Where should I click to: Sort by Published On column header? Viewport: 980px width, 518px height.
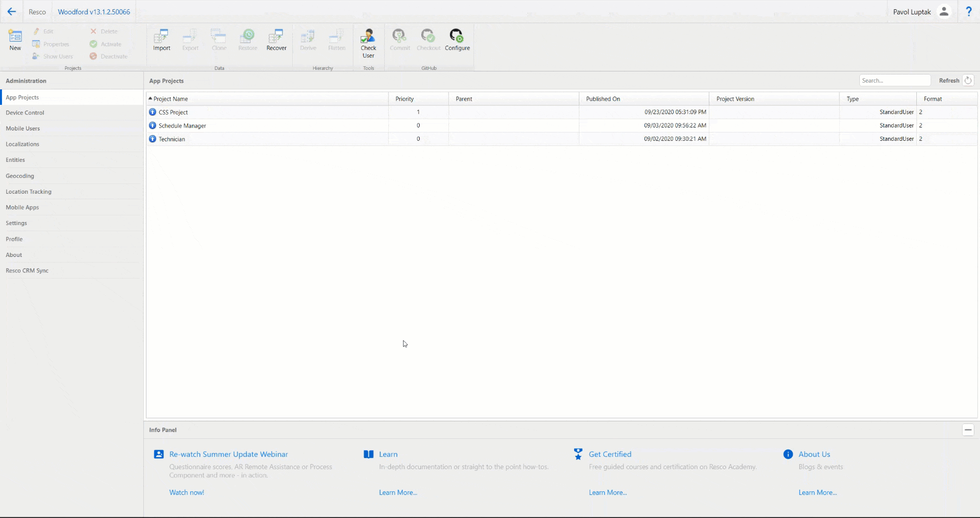coord(644,99)
